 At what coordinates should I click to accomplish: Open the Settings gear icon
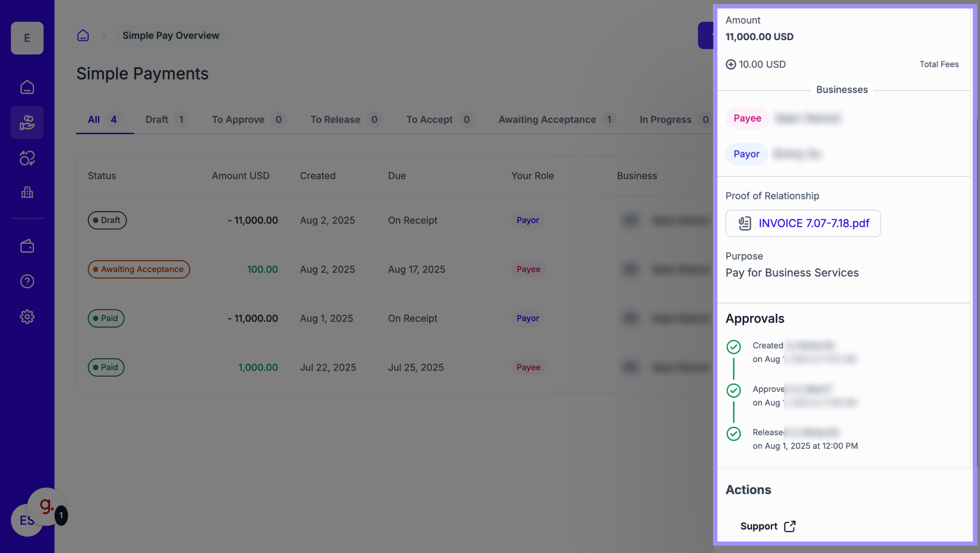point(27,317)
